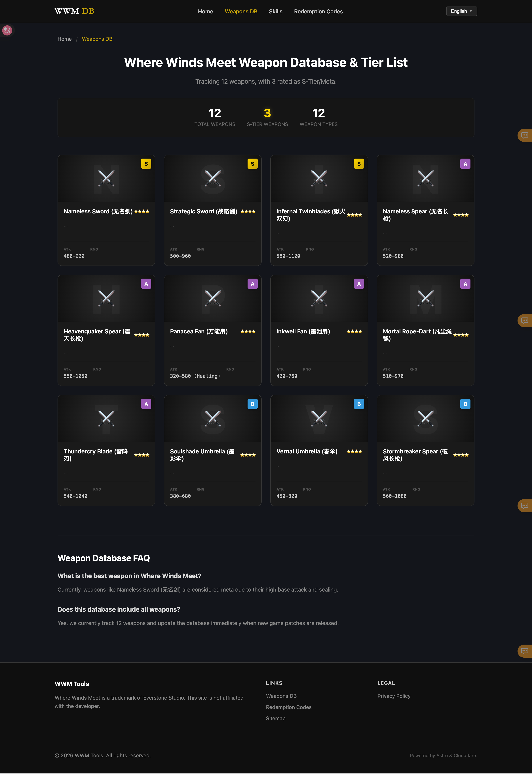The image size is (532, 774).
Task: Select the Nameless Sword weapon card
Action: click(106, 210)
